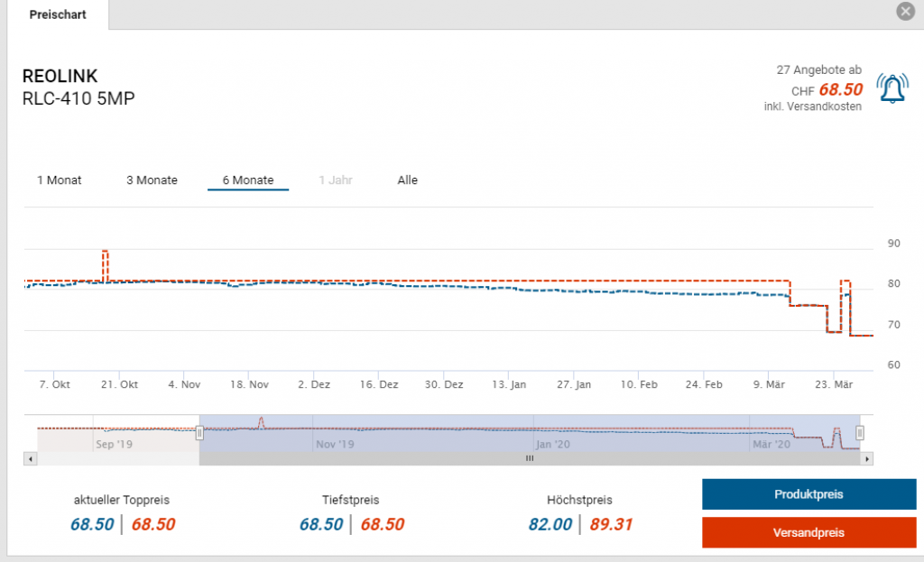
Task: Click the left range handle of the navigator
Action: (x=199, y=433)
